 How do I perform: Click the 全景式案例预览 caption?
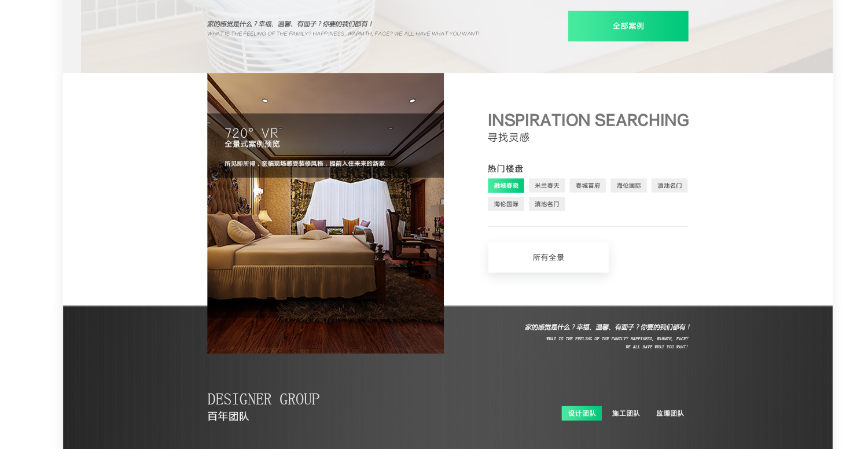tap(252, 144)
